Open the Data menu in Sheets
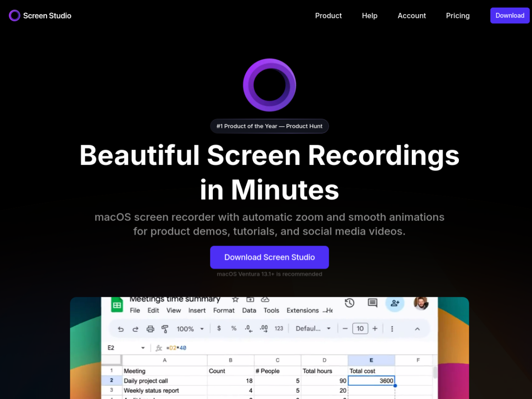This screenshot has height=399, width=532. click(x=249, y=310)
